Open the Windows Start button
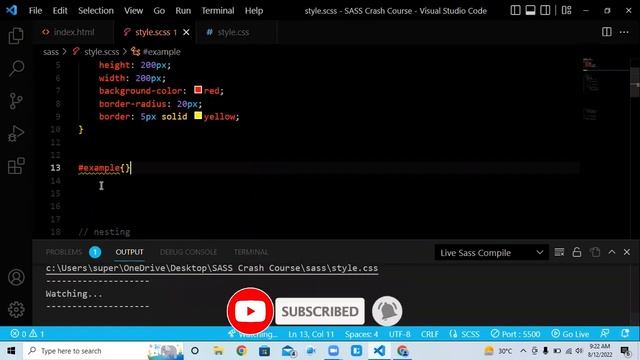Image resolution: width=640 pixels, height=360 pixels. point(11,351)
